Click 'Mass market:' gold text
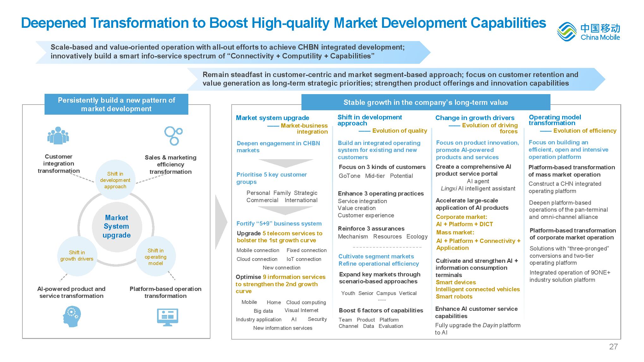Viewport: 644px width, 362px height. point(455,232)
